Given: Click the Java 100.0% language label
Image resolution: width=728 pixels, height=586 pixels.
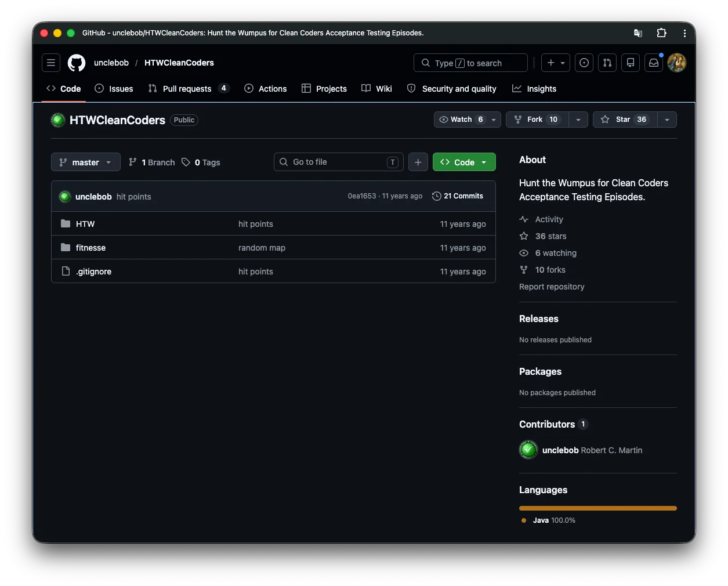Looking at the screenshot, I should (x=548, y=520).
